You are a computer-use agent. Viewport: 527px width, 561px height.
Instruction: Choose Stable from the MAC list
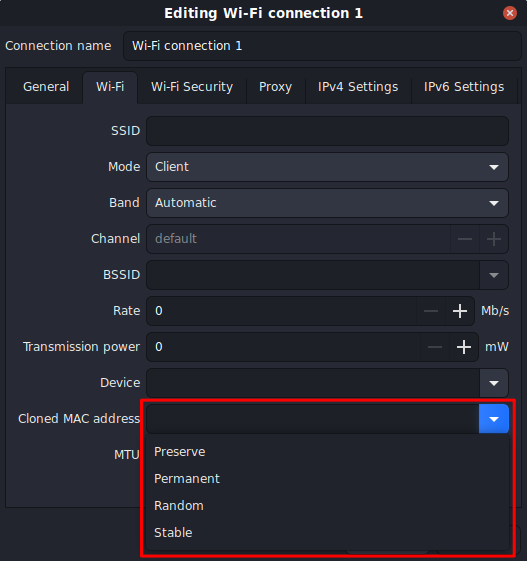327,533
